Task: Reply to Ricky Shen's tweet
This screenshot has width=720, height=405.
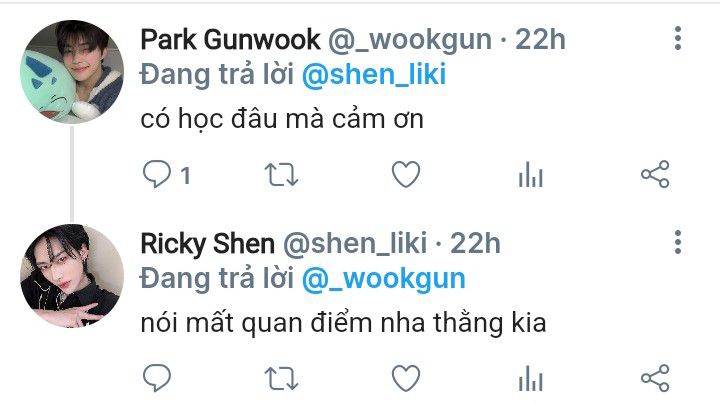Action: [157, 378]
